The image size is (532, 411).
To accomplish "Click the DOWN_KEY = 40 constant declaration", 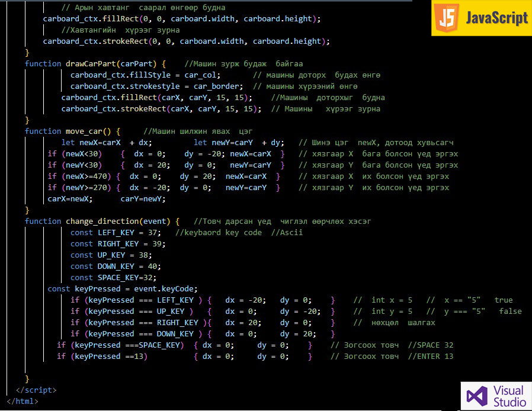I will tap(124, 266).
